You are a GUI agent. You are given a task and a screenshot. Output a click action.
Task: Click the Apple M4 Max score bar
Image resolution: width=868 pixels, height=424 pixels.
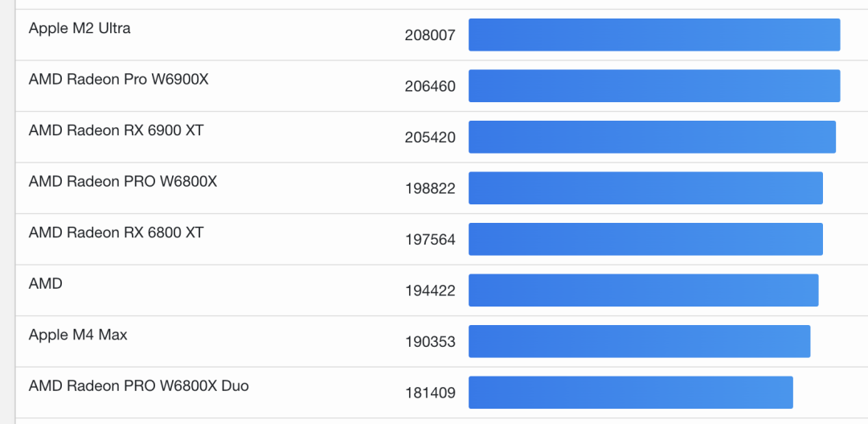coord(639,341)
